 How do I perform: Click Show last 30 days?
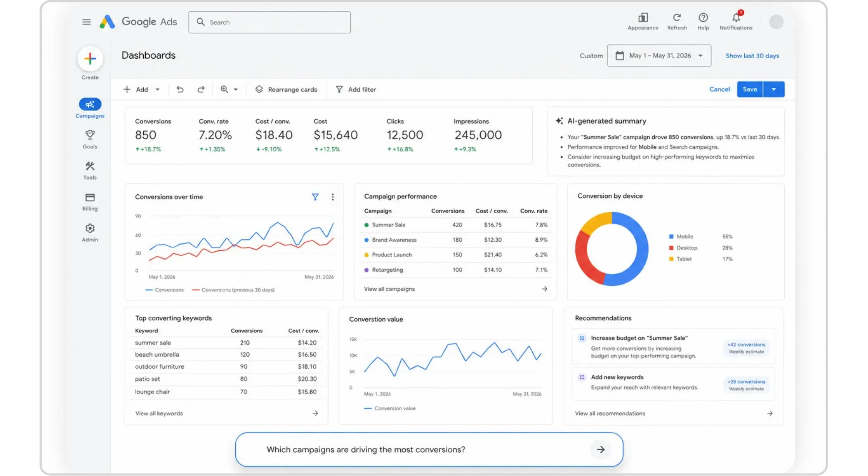click(x=752, y=56)
